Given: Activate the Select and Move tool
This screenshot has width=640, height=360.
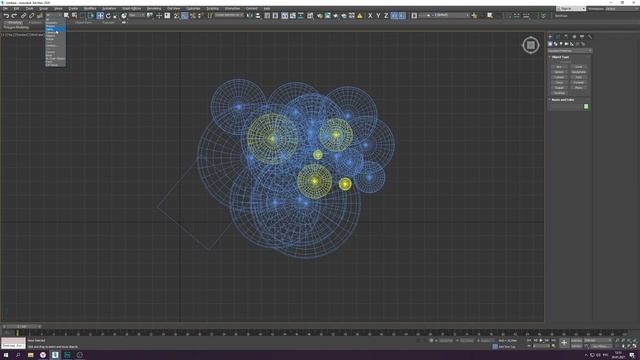Looking at the screenshot, I should tap(100, 16).
